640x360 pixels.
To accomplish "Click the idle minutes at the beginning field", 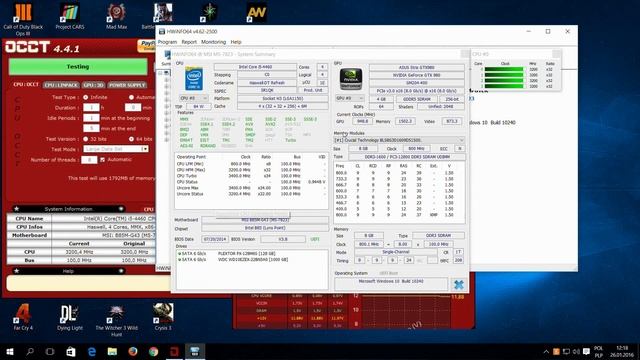I will 91,118.
